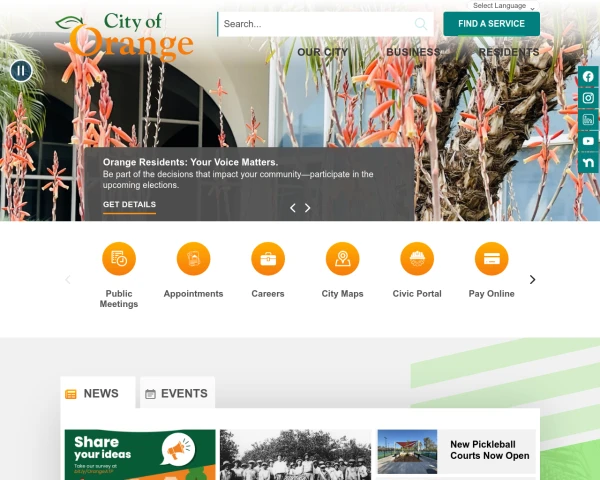Open the Our City menu
Image resolution: width=600 pixels, height=480 pixels.
pos(323,52)
